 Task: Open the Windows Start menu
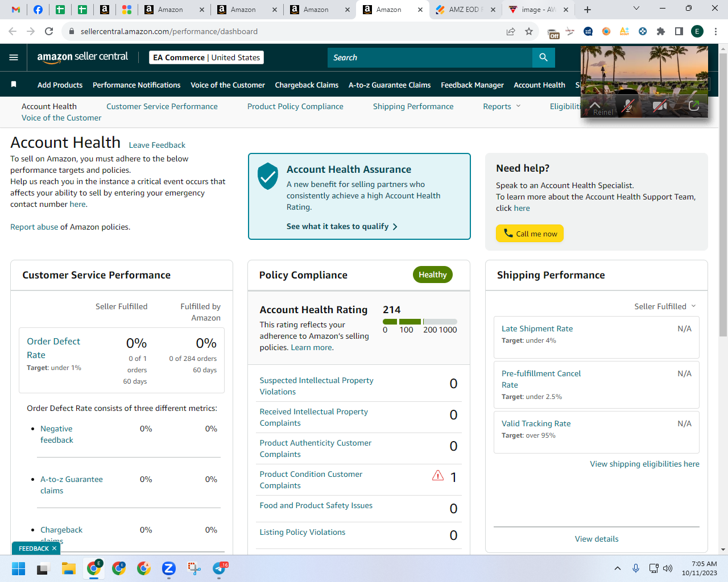18,568
